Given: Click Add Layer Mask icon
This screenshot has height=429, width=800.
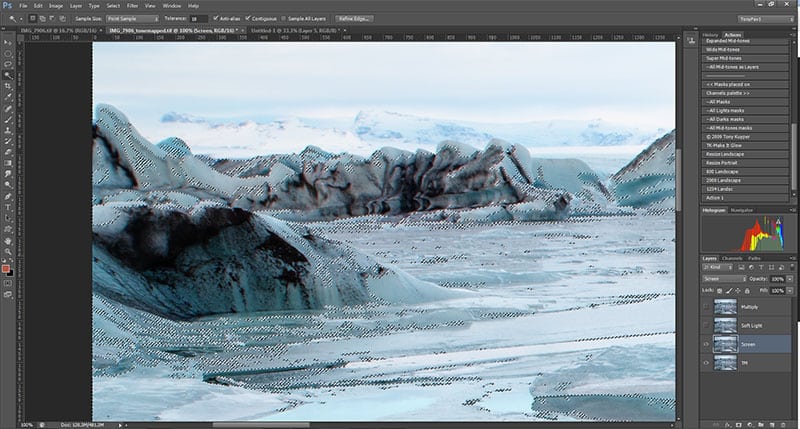Looking at the screenshot, I should click(x=739, y=424).
